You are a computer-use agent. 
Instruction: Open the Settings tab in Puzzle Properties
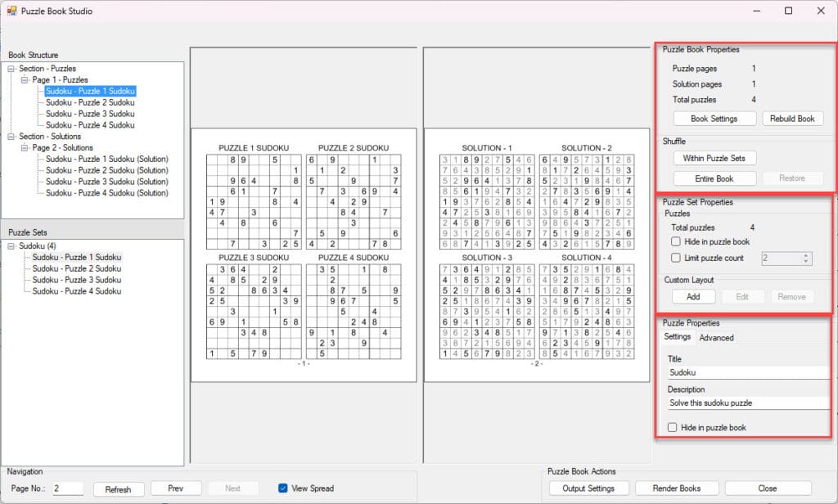point(677,337)
